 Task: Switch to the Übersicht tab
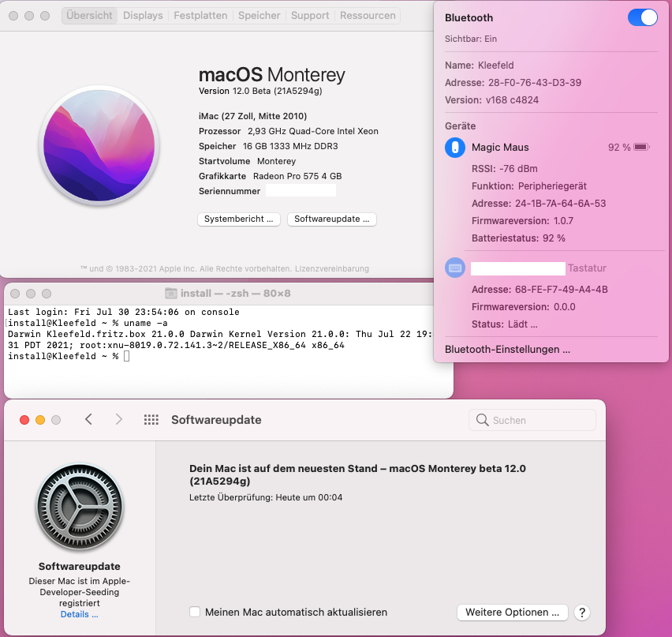[x=89, y=16]
